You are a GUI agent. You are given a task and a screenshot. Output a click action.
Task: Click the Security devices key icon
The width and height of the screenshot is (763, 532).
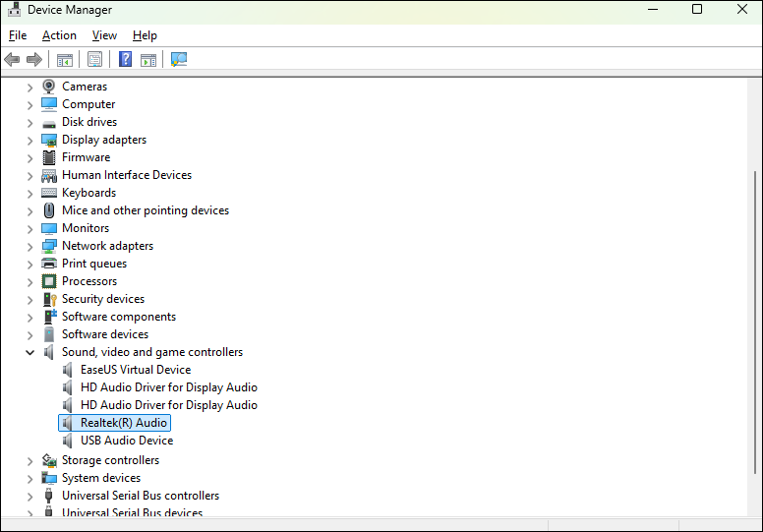pyautogui.click(x=49, y=299)
